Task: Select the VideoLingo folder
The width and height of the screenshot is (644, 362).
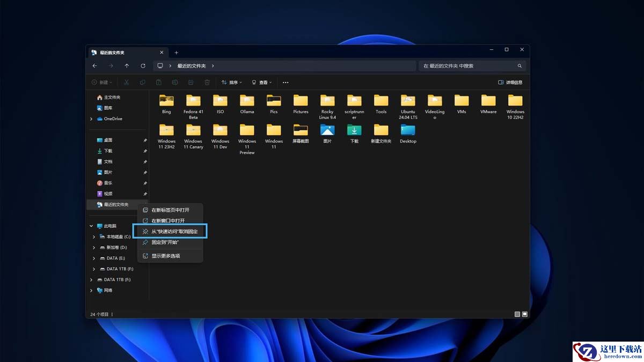Action: (435, 107)
